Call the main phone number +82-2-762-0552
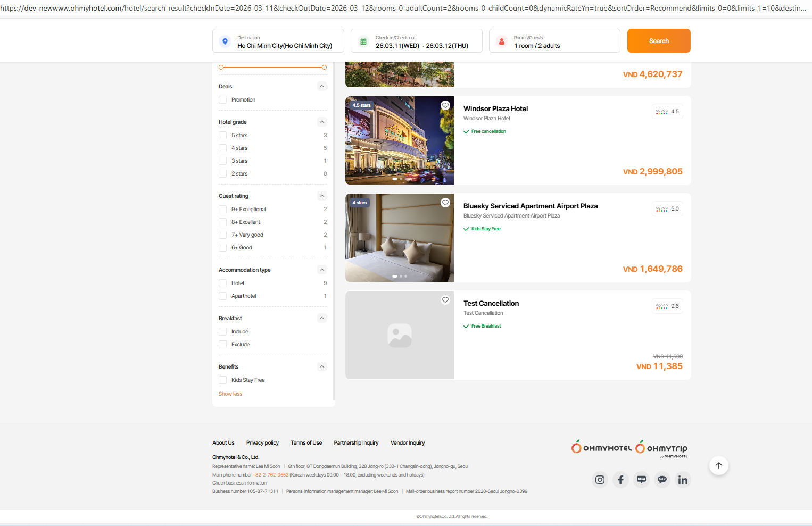The width and height of the screenshot is (812, 526). pos(271,475)
